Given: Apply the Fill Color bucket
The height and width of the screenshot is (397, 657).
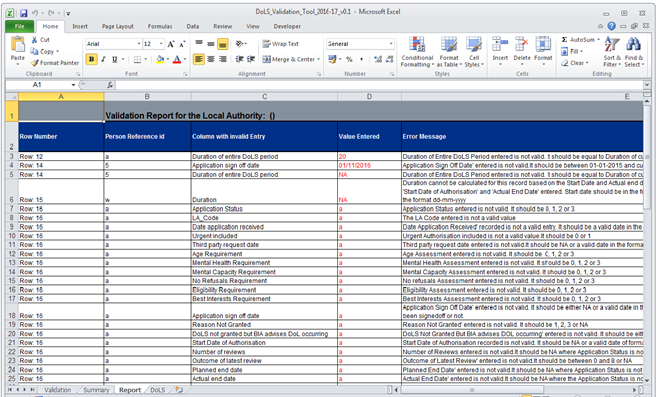Looking at the screenshot, I should (x=160, y=60).
